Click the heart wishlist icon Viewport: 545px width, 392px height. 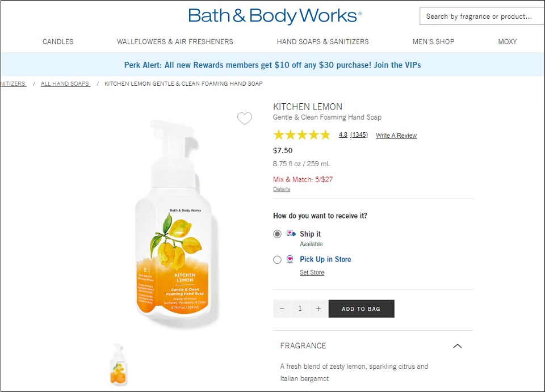[245, 119]
